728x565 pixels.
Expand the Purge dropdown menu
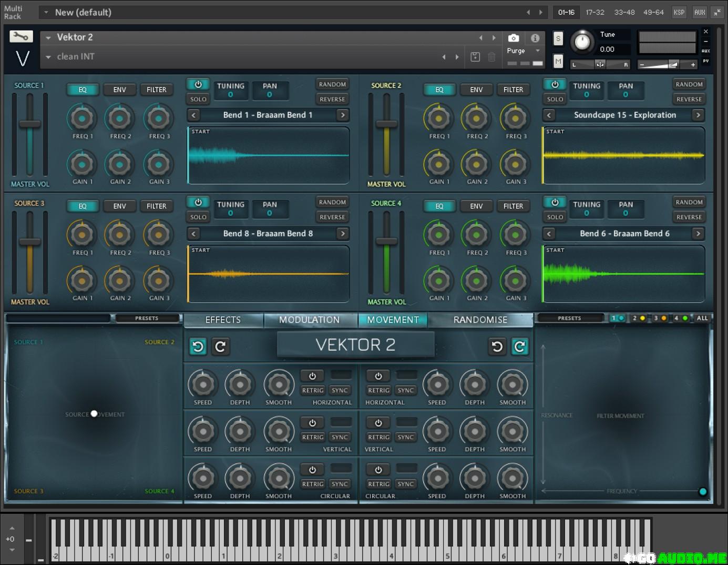coord(537,51)
